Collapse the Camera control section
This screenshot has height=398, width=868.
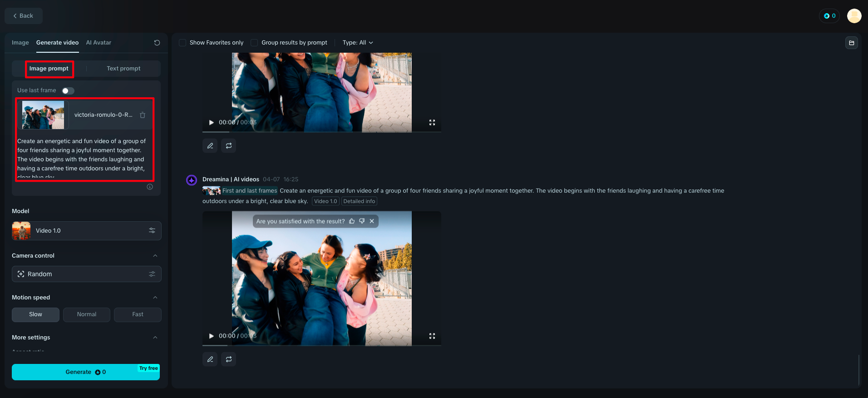tap(155, 256)
